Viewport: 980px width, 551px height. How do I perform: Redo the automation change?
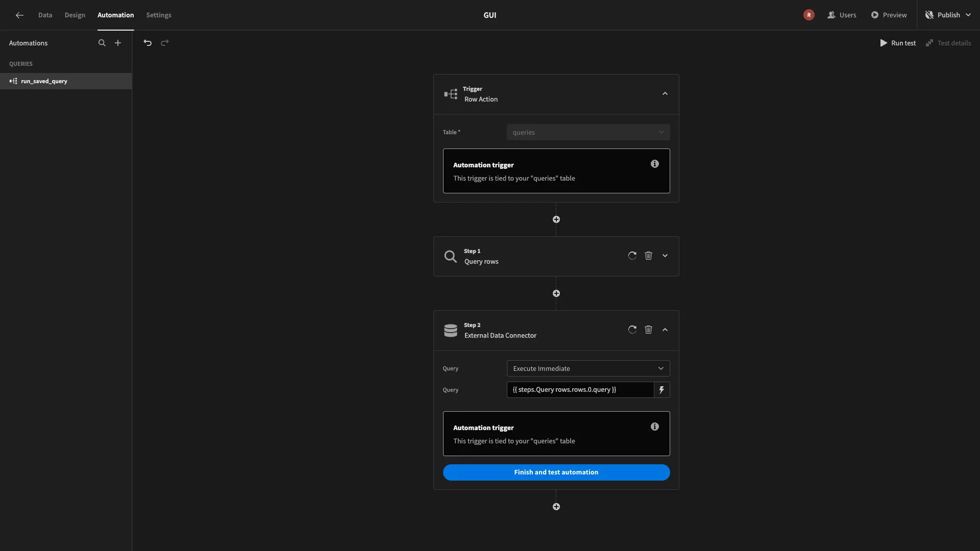[x=165, y=43]
